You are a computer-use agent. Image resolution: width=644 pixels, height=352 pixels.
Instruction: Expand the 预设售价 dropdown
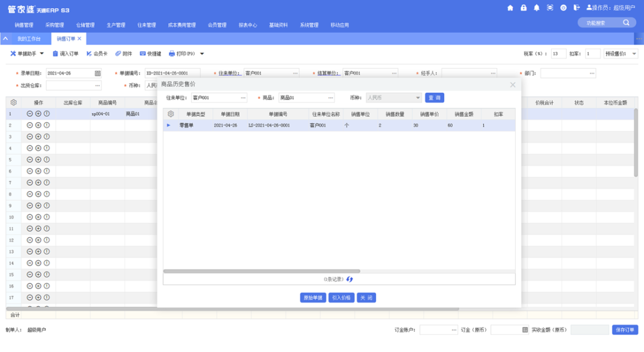(x=633, y=54)
